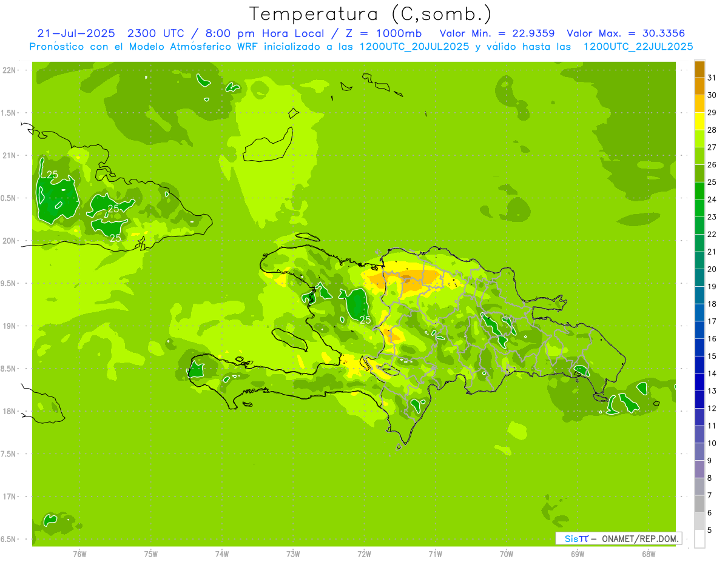The image size is (728, 562).
Task: Click the "7.5N" latitude axis label
Action: [9, 453]
